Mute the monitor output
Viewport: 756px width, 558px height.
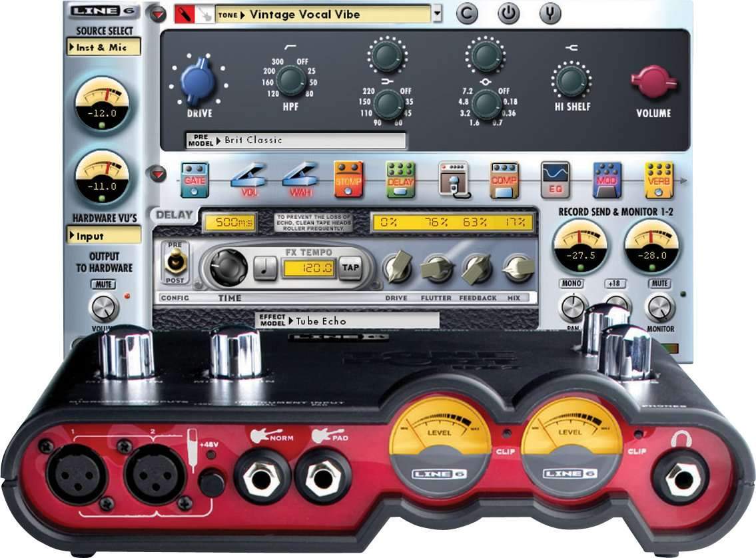pyautogui.click(x=659, y=284)
